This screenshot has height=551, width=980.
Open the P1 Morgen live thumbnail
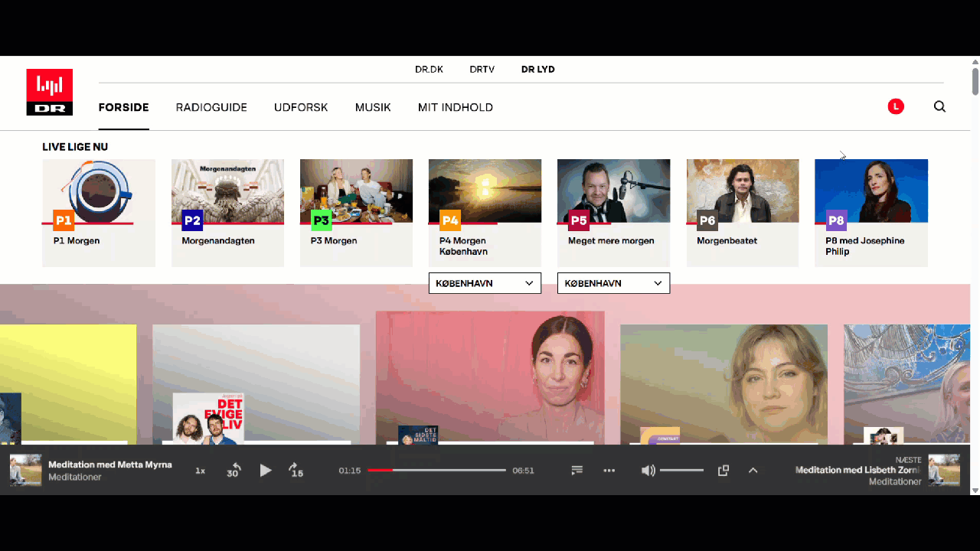click(99, 191)
